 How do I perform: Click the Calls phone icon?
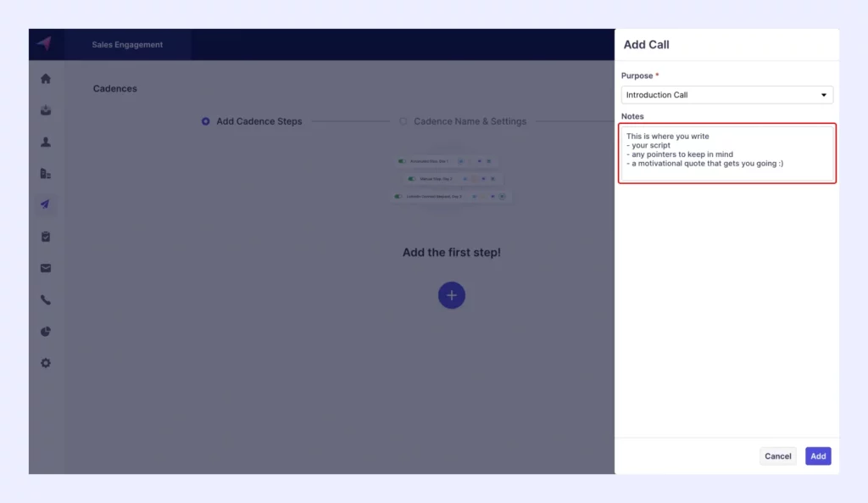[46, 299]
